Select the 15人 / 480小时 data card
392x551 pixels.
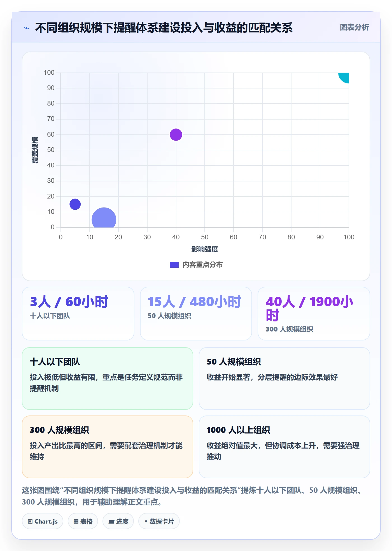click(x=196, y=313)
